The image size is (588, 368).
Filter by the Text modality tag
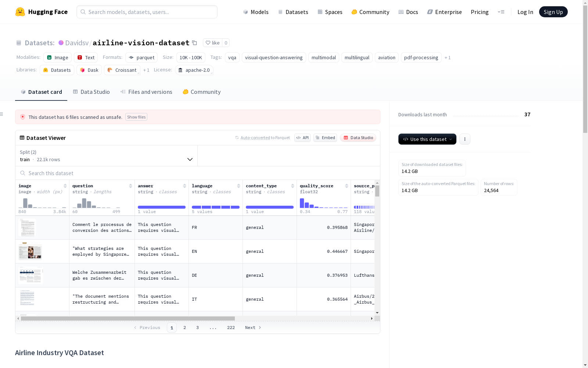coord(86,57)
